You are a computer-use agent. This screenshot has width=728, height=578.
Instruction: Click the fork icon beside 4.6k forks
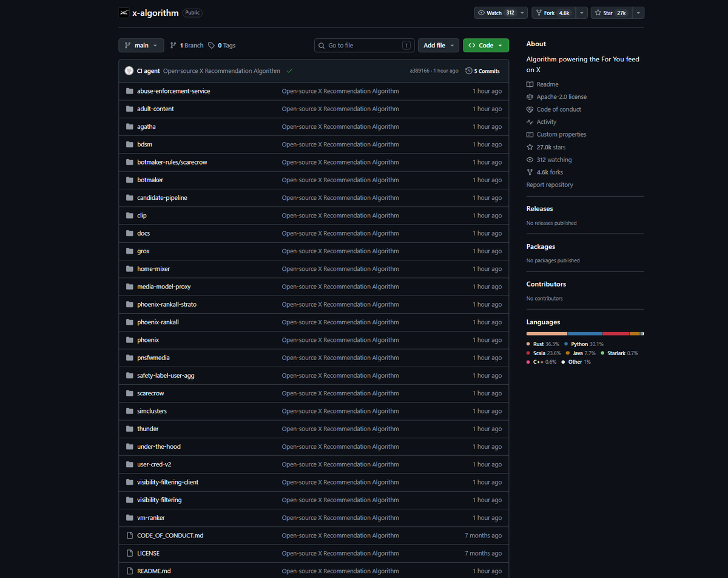(530, 172)
